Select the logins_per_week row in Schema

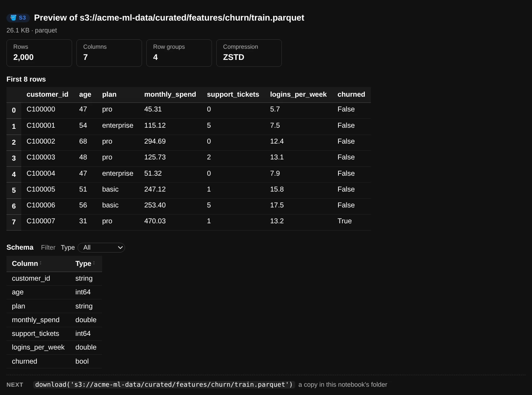(54, 347)
